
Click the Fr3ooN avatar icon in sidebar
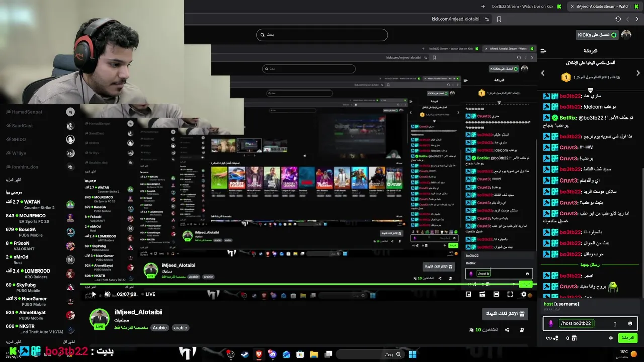point(70,246)
